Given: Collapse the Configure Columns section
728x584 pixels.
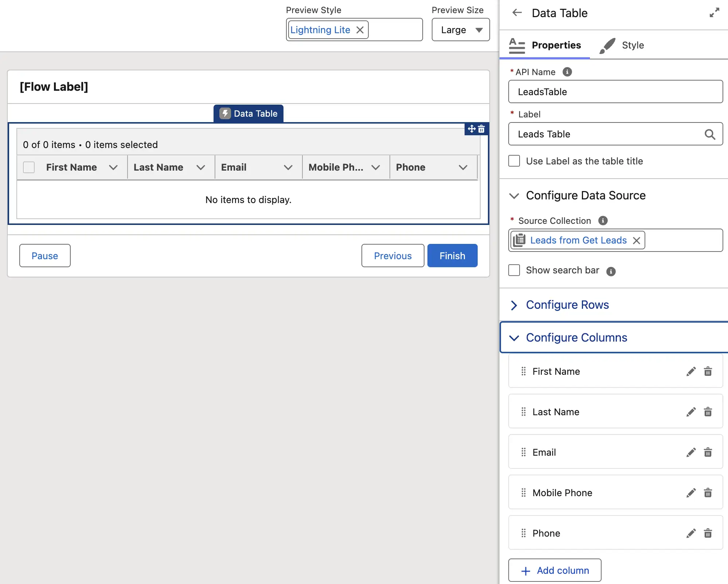Looking at the screenshot, I should [576, 338].
